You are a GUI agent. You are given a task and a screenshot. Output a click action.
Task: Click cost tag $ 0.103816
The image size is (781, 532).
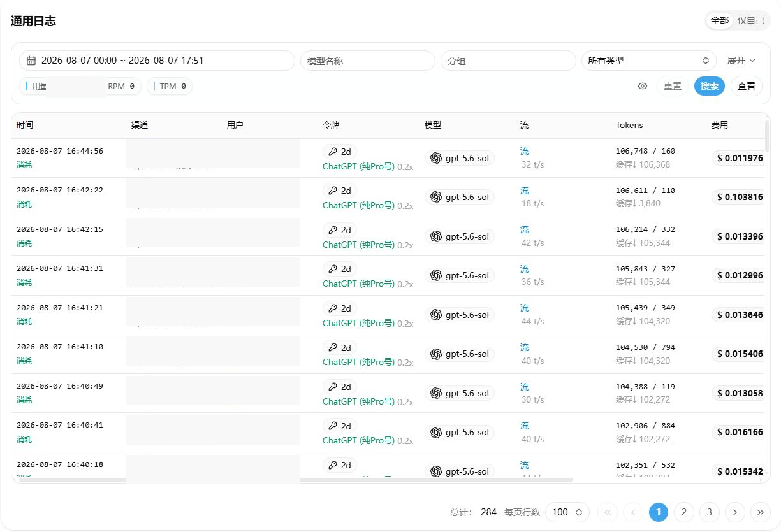(738, 197)
